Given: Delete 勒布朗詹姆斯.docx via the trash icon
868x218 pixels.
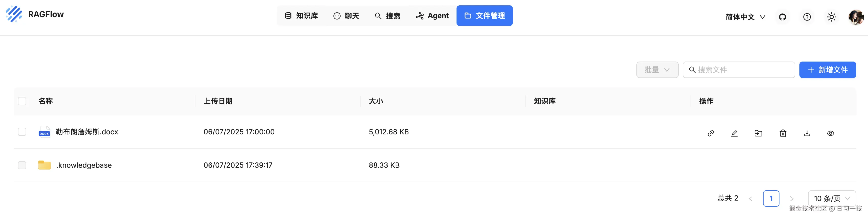Looking at the screenshot, I should point(783,133).
